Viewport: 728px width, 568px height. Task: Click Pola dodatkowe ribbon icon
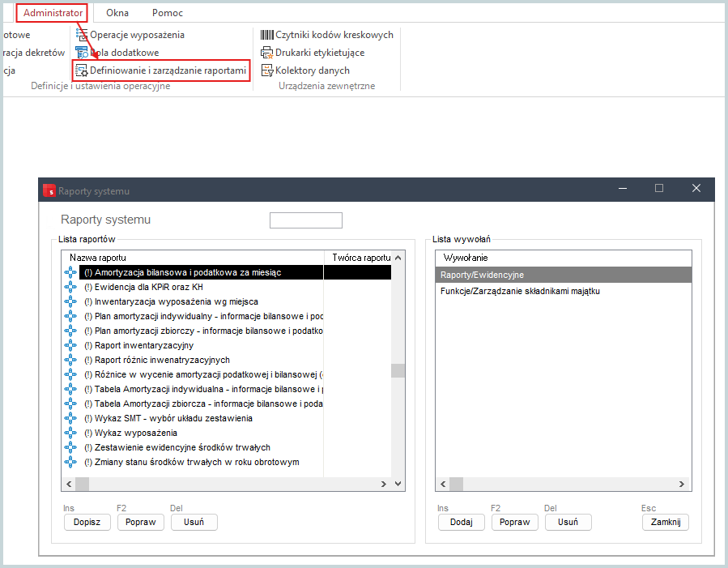(82, 53)
